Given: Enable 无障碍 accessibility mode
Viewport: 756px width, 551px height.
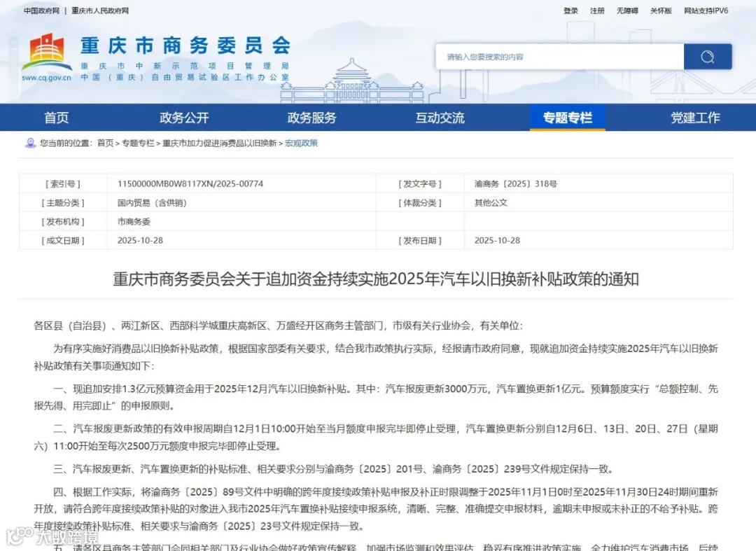Looking at the screenshot, I should pyautogui.click(x=626, y=11).
